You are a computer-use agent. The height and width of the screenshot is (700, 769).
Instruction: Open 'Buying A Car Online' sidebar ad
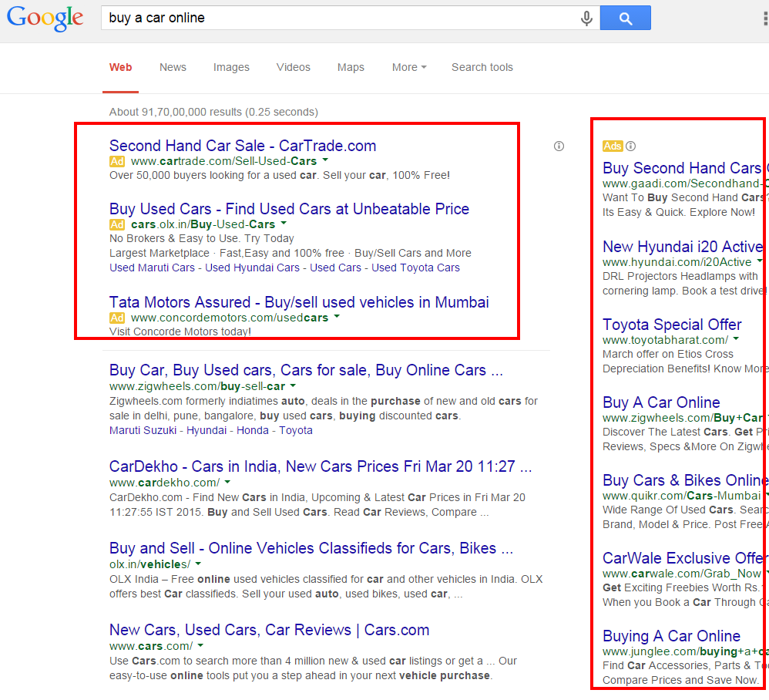(671, 636)
